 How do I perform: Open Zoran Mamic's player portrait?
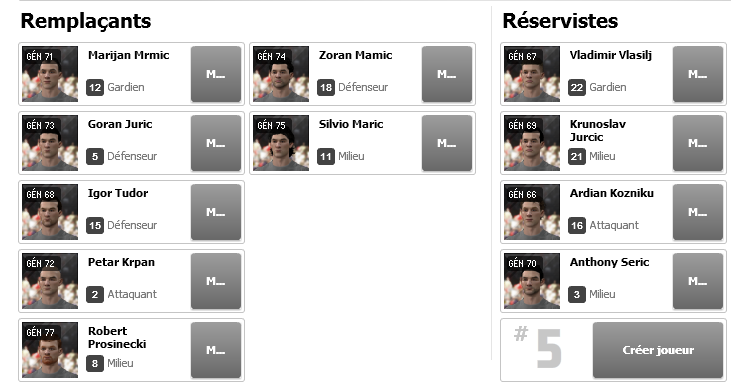(281, 74)
